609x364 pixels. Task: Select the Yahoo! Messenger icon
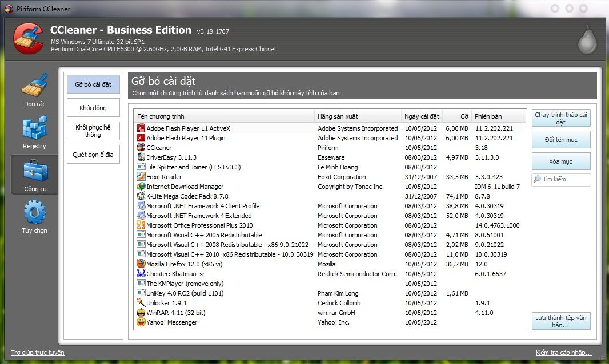(141, 322)
